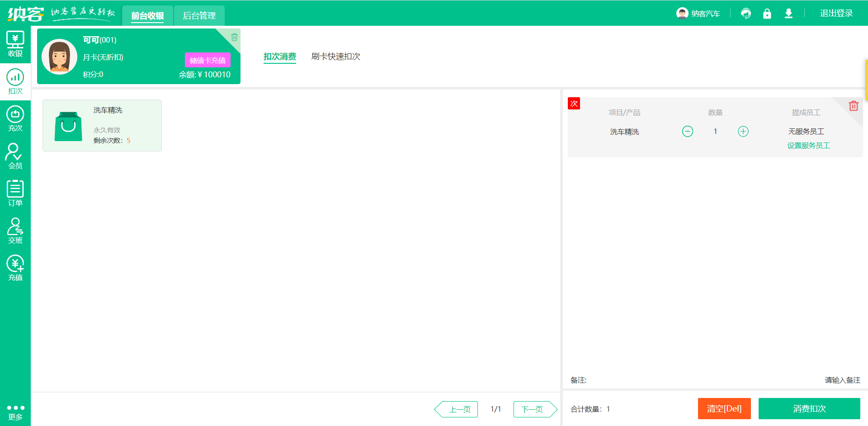Remove member card with trash icon
Viewport: 868px width, 426px height.
click(x=234, y=37)
